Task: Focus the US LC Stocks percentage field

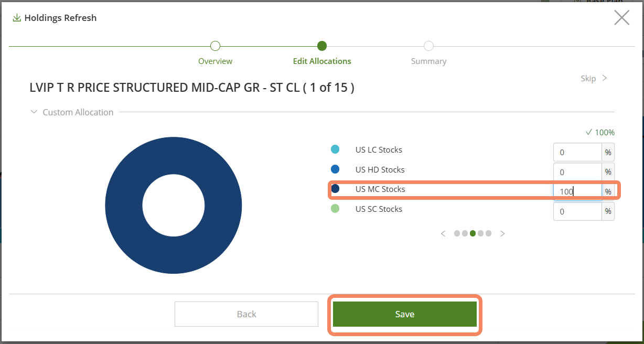Action: [577, 153]
